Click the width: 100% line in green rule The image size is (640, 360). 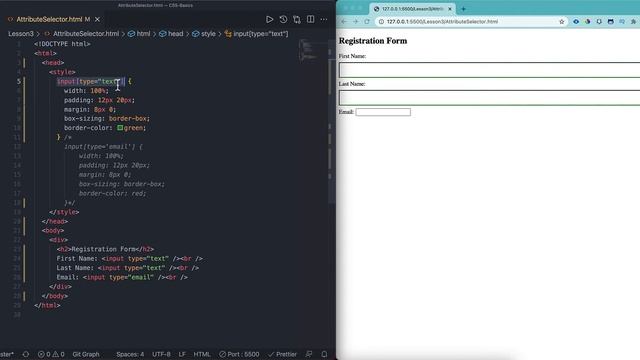86,91
